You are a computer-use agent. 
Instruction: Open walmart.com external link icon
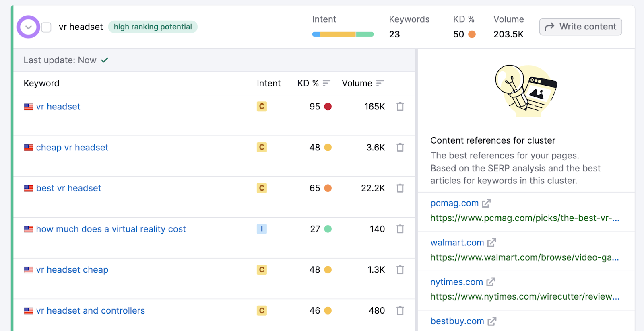491,243
